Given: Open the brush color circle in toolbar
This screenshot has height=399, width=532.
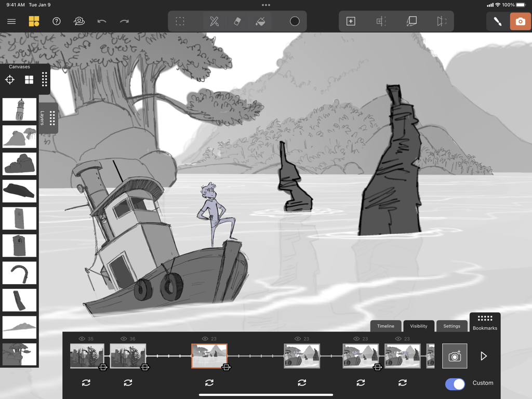Looking at the screenshot, I should click(294, 21).
